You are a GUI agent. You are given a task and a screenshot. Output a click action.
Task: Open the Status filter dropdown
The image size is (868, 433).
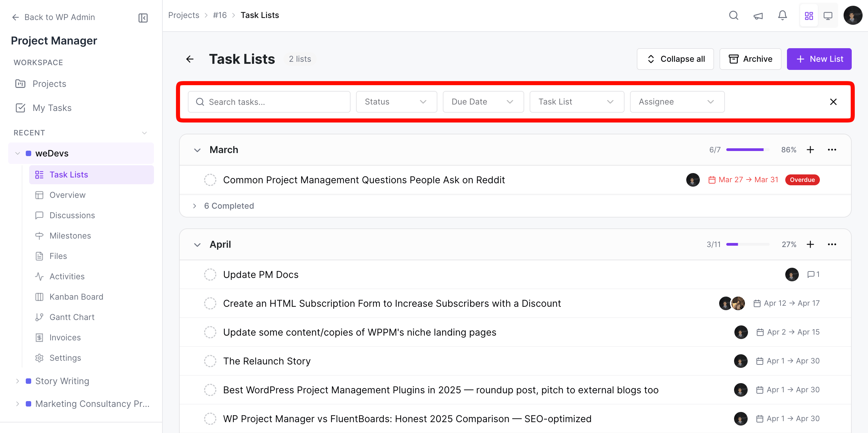(x=396, y=102)
